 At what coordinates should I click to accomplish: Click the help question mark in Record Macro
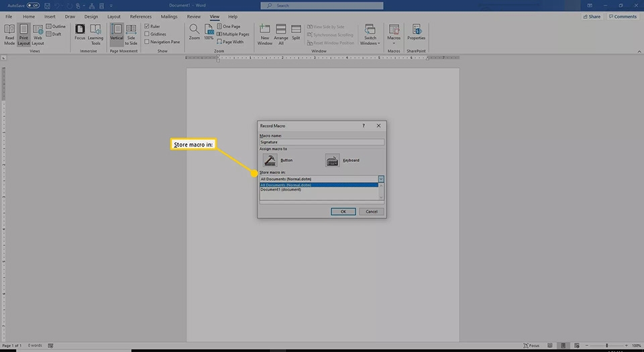(363, 126)
